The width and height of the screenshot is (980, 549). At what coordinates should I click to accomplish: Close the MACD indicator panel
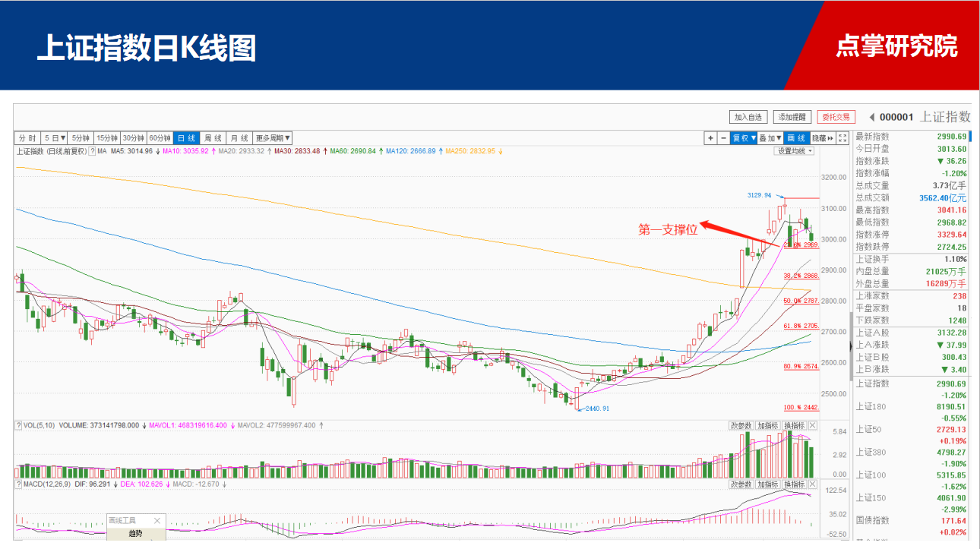813,484
